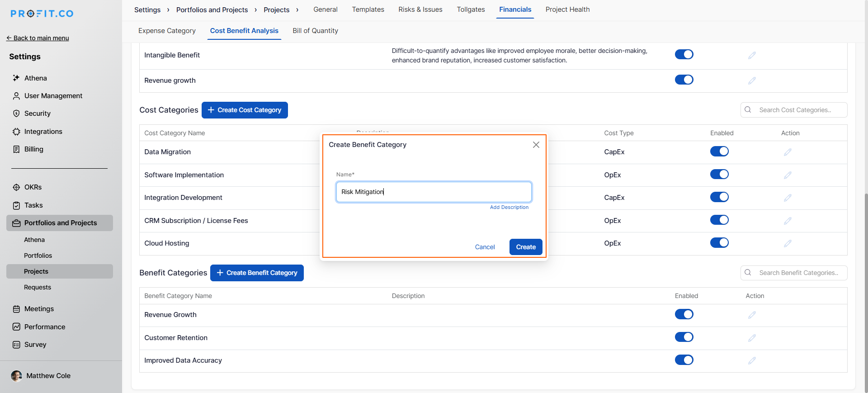Click the Search Cost Categories field
868x393 pixels.
click(798, 110)
